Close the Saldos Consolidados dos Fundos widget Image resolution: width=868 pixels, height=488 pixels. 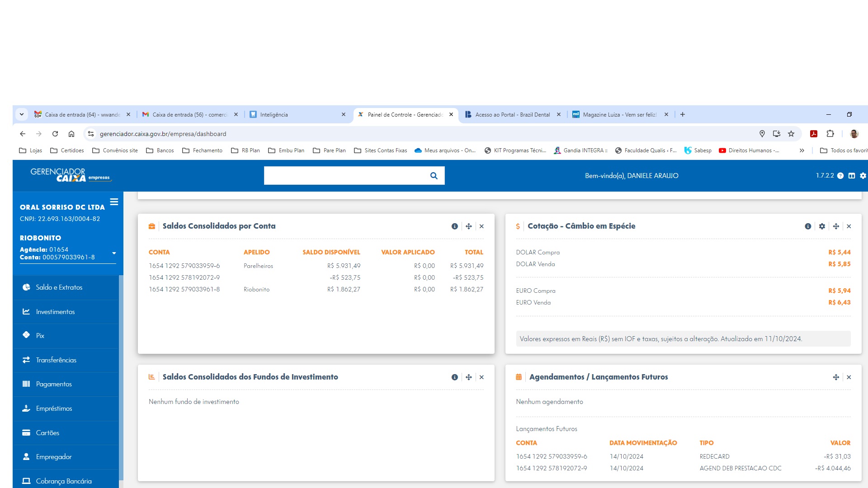click(481, 377)
